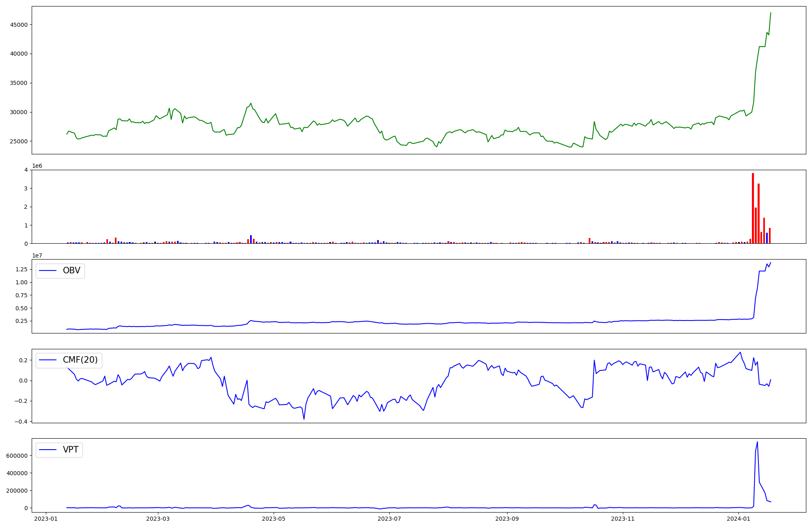Click the blue line sample in OBV legend
Screen dimensions: 812x528
48,270
